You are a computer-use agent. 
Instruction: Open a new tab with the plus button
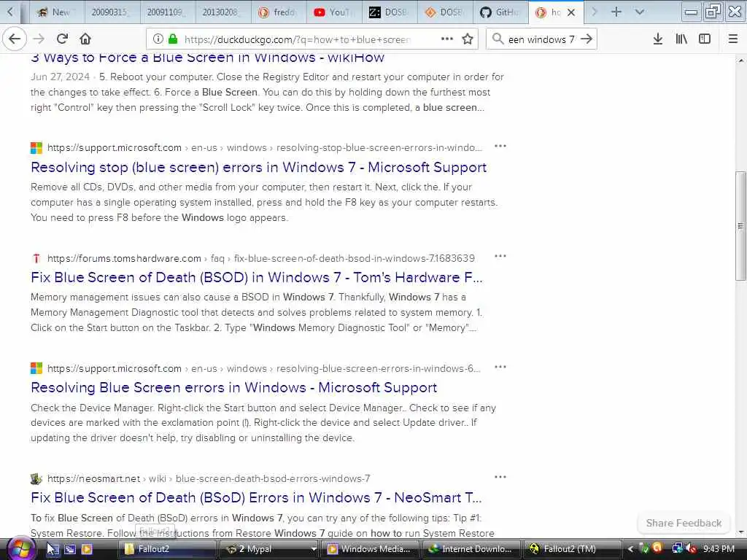[x=616, y=12]
